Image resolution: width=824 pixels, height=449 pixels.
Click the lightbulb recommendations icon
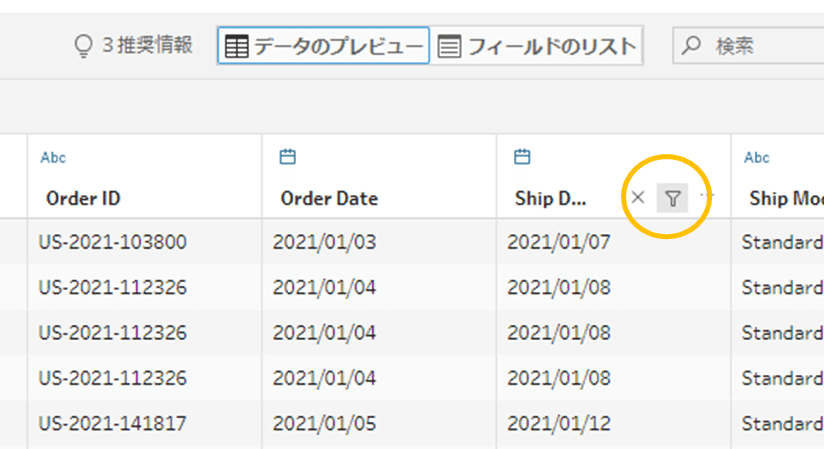point(84,46)
